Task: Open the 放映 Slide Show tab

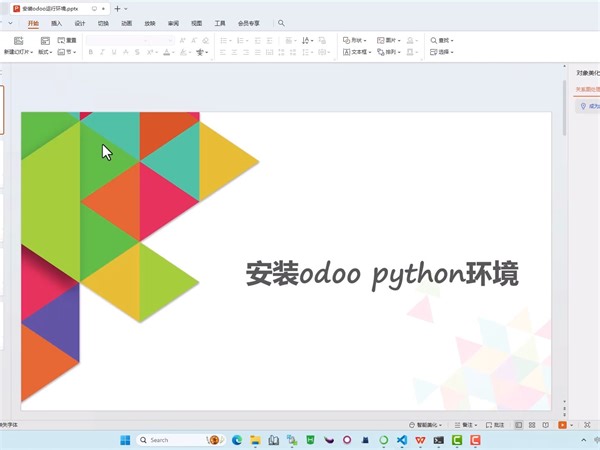Action: (150, 23)
